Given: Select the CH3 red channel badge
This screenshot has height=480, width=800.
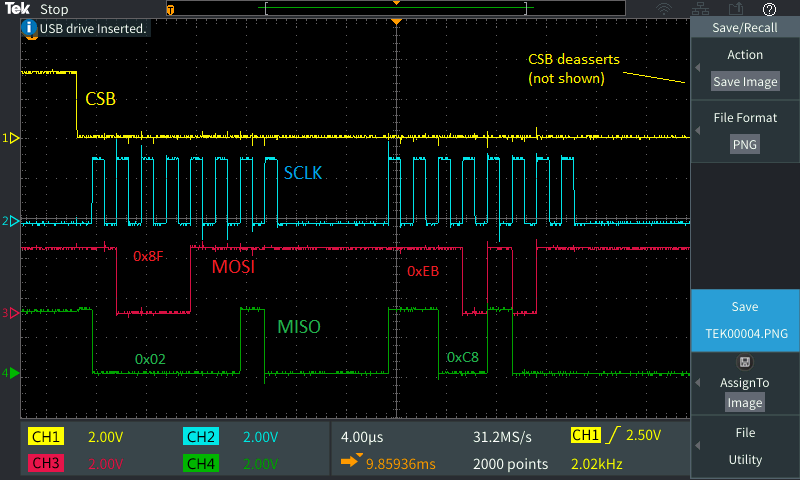Looking at the screenshot, I should [46, 463].
